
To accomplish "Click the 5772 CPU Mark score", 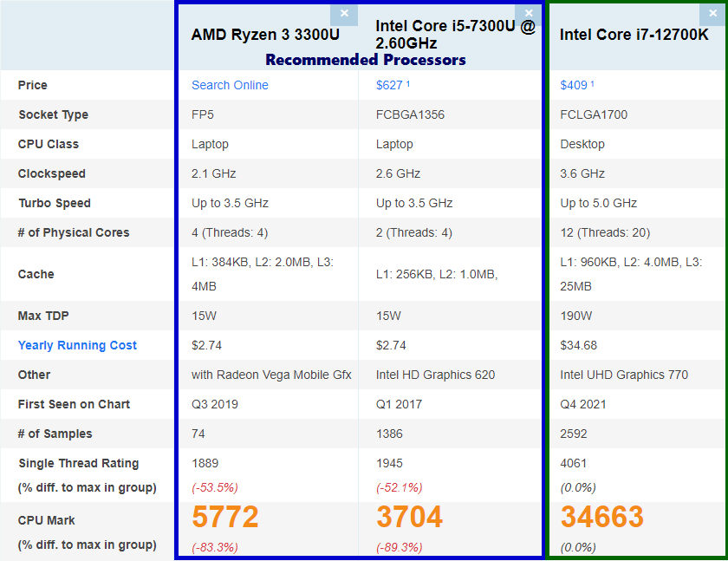I will tap(224, 518).
